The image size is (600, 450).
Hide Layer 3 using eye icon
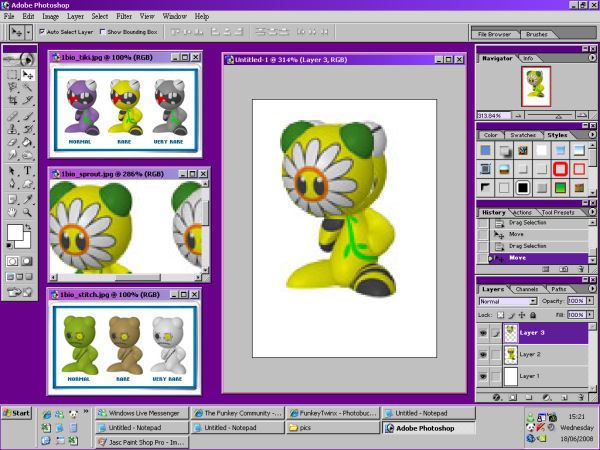(483, 333)
